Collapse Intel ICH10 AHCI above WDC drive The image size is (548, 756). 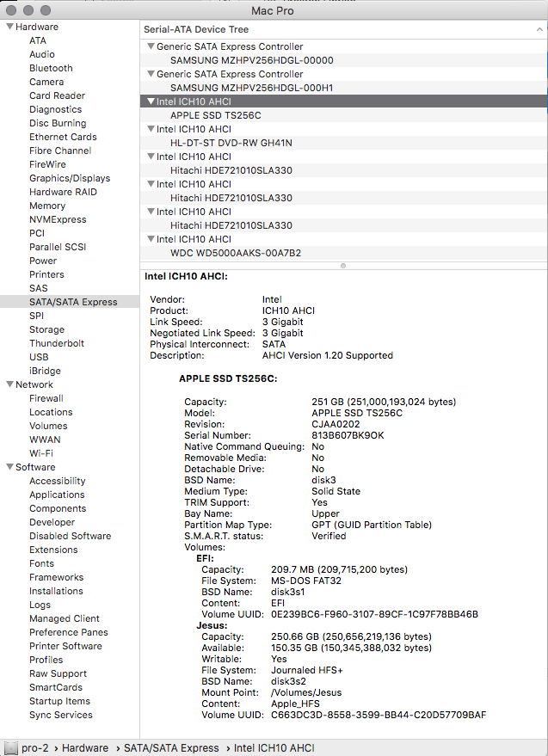click(151, 238)
